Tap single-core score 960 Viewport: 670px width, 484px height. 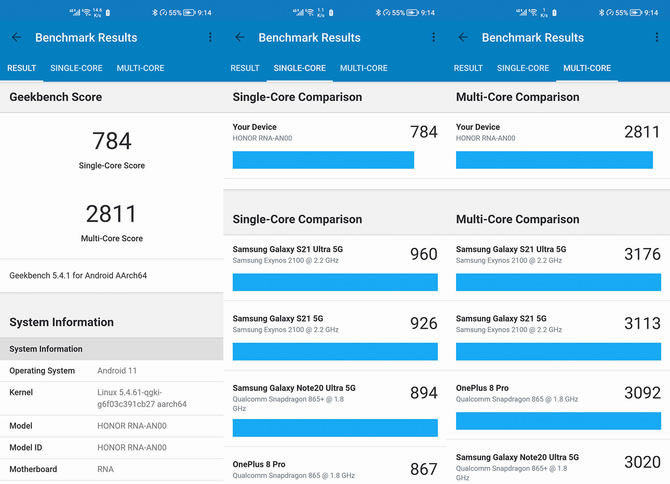423,254
